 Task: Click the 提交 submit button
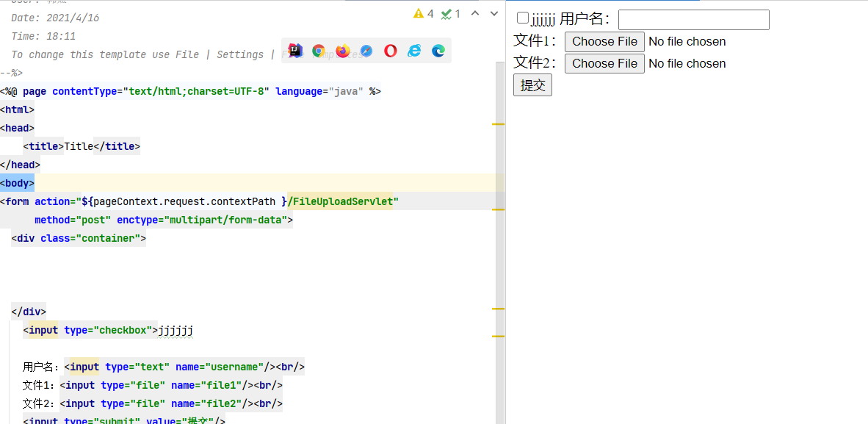click(x=532, y=85)
